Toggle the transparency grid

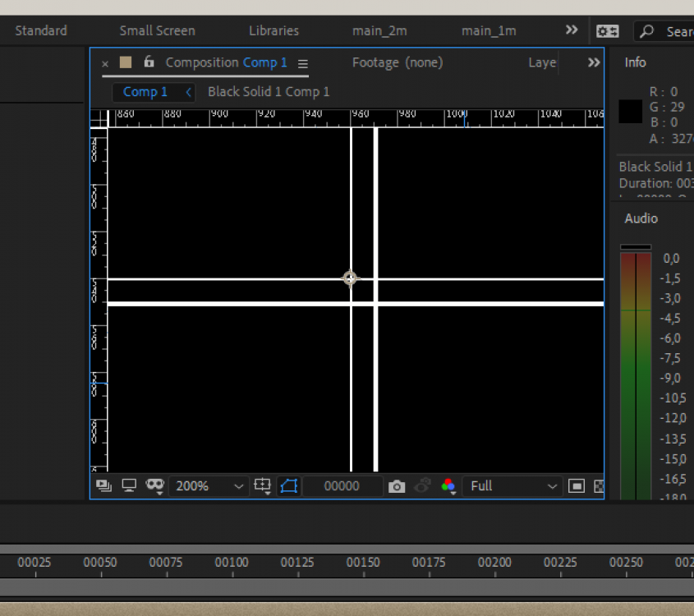tap(599, 486)
